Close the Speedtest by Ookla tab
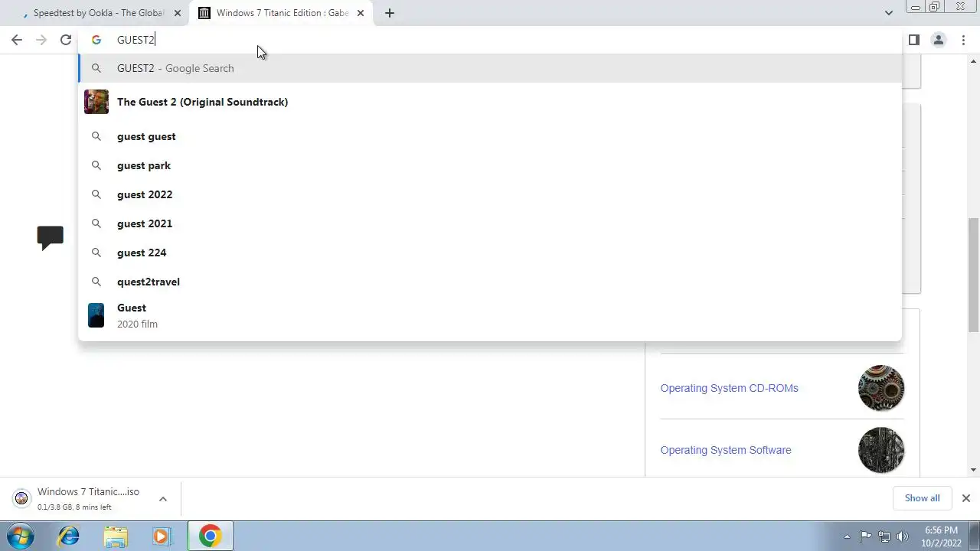The height and width of the screenshot is (551, 980). 178,13
